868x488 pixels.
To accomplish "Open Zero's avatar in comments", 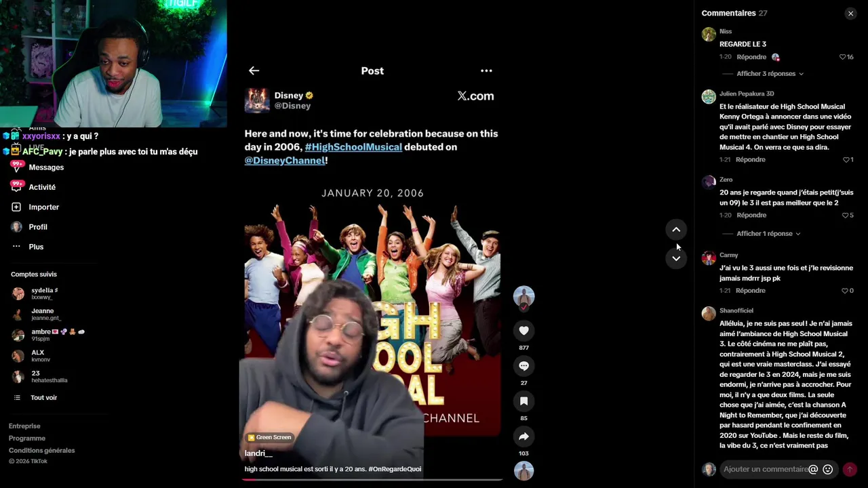I will pos(709,182).
